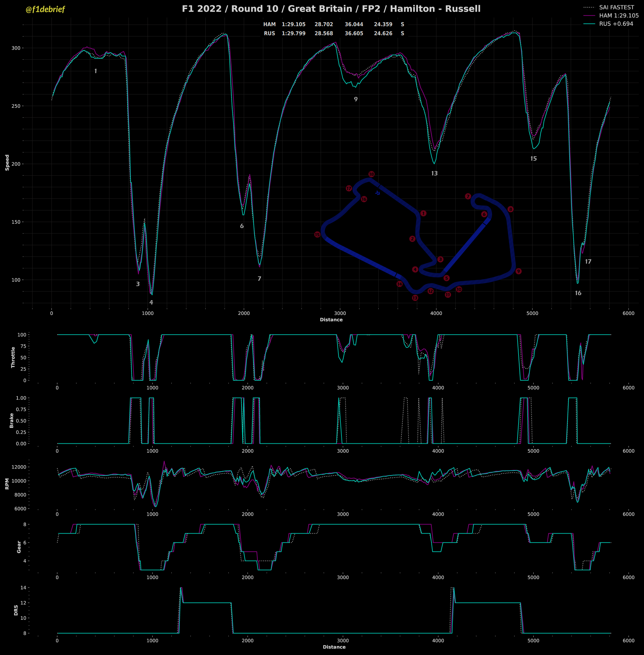The image size is (644, 655).
Task: Click the turn 5 marker on track map
Action: [446, 278]
